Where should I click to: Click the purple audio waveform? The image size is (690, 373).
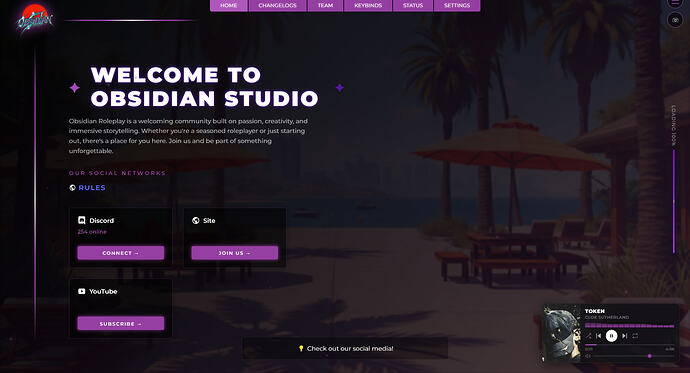tap(629, 326)
